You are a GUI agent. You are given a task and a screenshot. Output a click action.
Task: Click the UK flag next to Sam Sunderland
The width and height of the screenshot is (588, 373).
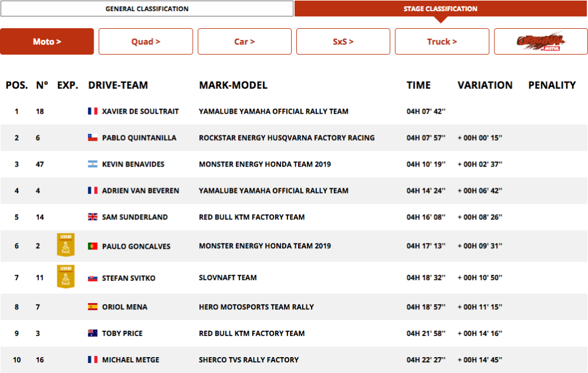(92, 217)
